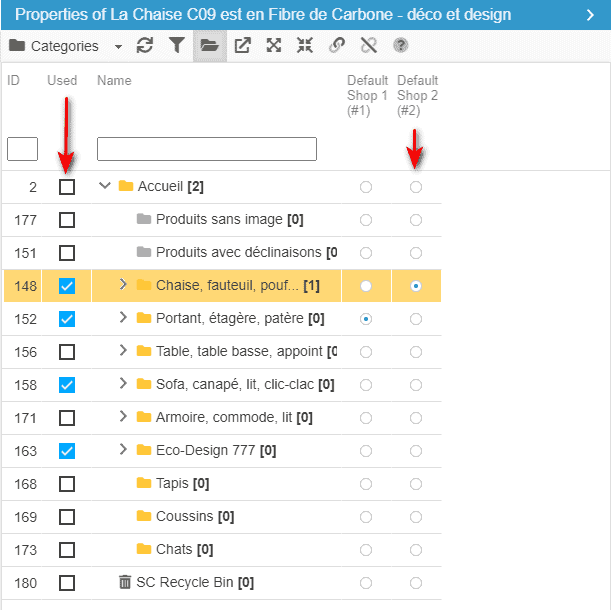Set Sofa, canapé as Default Shop 1
Viewport: 611px width, 610px height.
[x=366, y=385]
